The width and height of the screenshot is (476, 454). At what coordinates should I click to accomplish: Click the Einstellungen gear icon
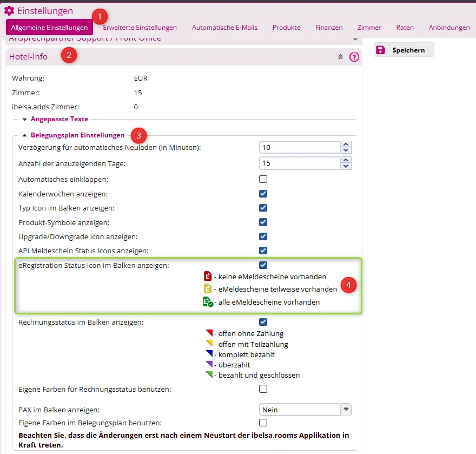(x=9, y=11)
